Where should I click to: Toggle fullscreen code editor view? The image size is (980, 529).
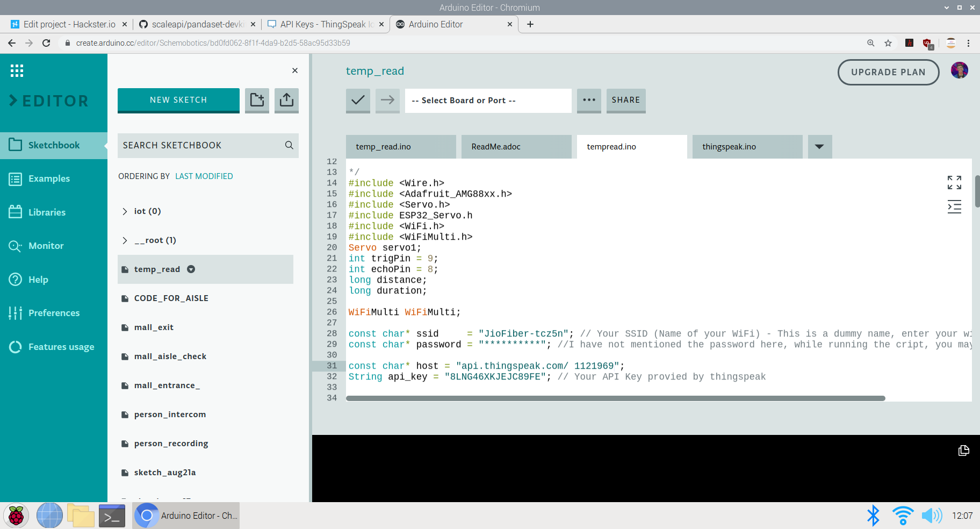point(954,183)
